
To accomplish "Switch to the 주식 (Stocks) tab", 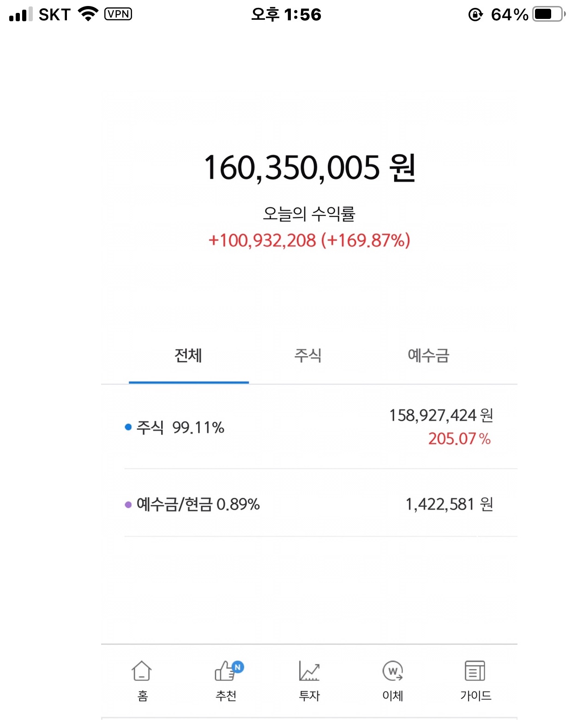I will point(308,356).
